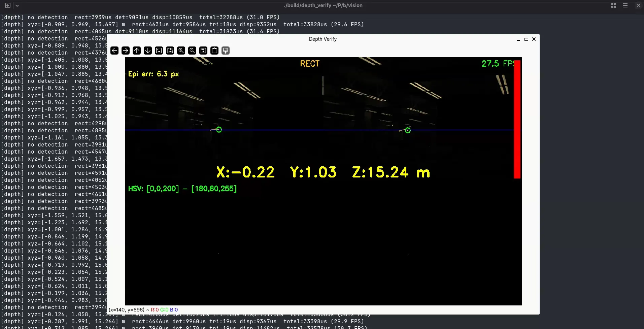Image resolution: width=644 pixels, height=329 pixels.
Task: Click the Y:1.03 coordinate value
Action: point(313,172)
